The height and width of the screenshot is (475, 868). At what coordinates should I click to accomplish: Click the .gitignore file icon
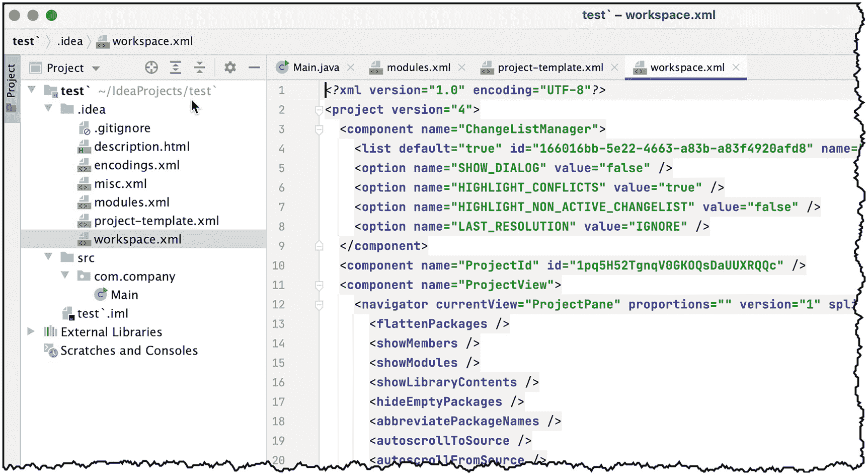tap(84, 128)
